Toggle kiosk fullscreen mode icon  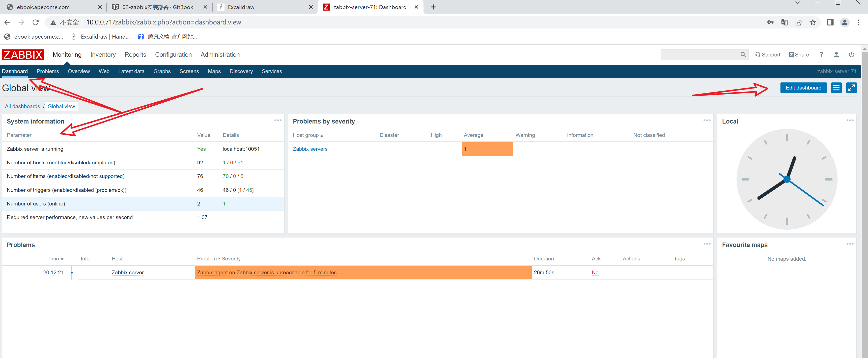click(852, 88)
